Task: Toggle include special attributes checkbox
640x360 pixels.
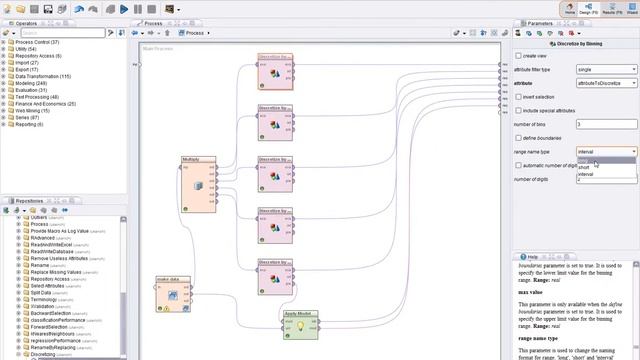Action: click(518, 111)
